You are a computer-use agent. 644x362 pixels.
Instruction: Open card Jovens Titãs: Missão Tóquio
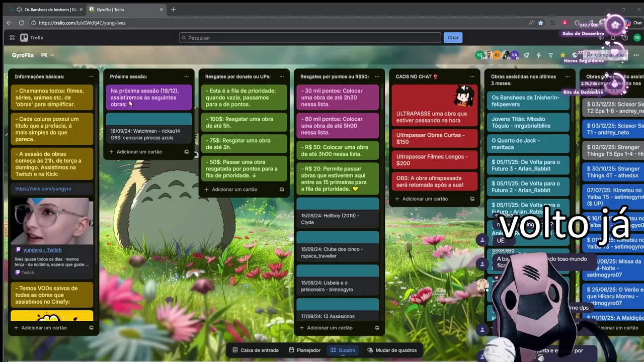pos(528,122)
